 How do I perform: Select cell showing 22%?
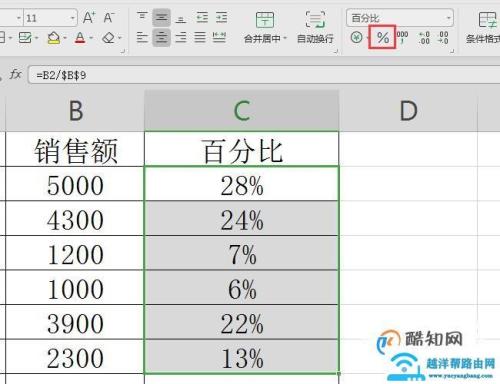(242, 323)
